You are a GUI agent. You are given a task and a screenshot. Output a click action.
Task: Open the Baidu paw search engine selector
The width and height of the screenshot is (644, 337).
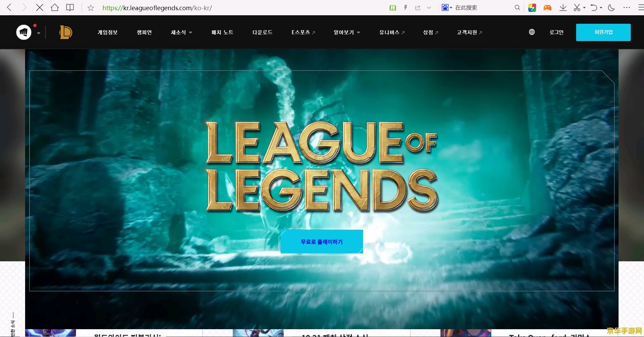(447, 7)
